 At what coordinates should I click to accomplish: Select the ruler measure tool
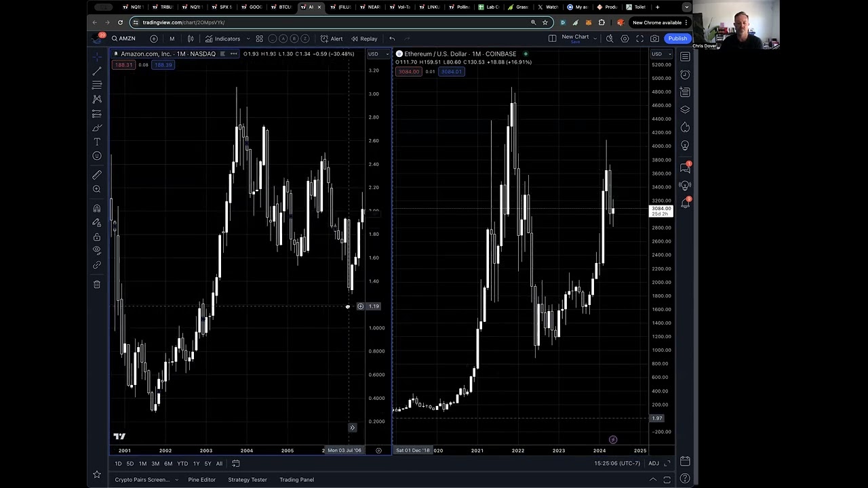[97, 175]
